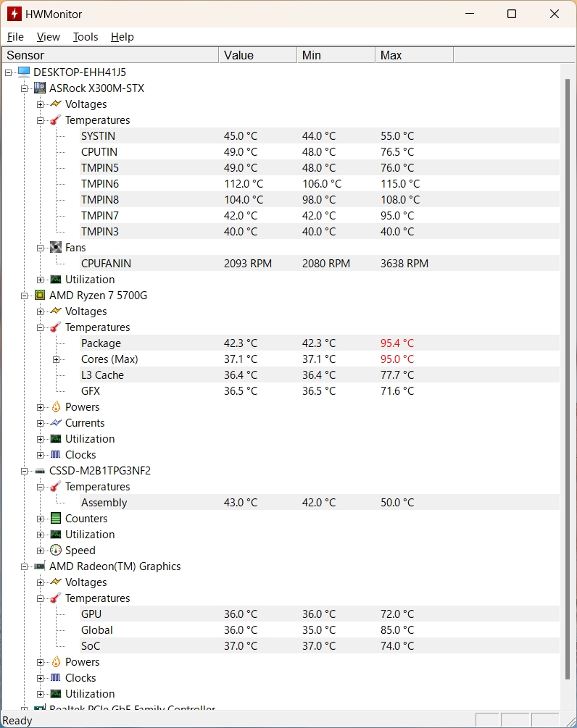Minimize the HWMonitor window

pyautogui.click(x=470, y=14)
